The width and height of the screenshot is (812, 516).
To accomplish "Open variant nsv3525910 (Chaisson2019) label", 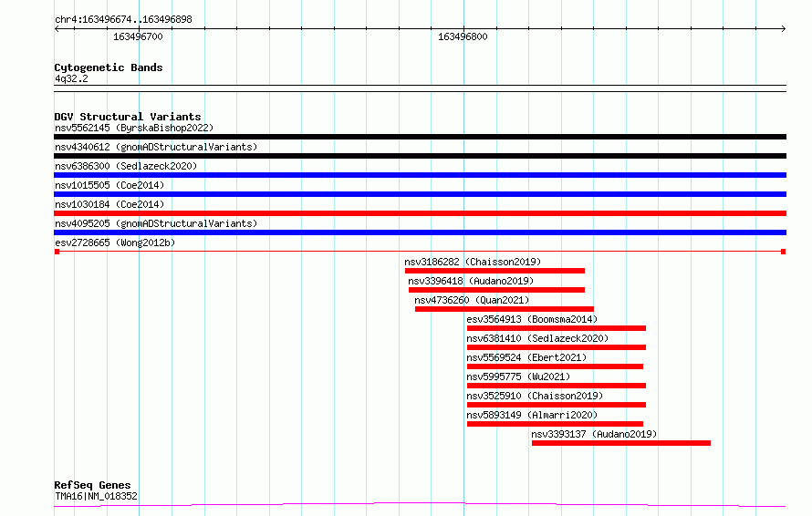I will (x=535, y=396).
